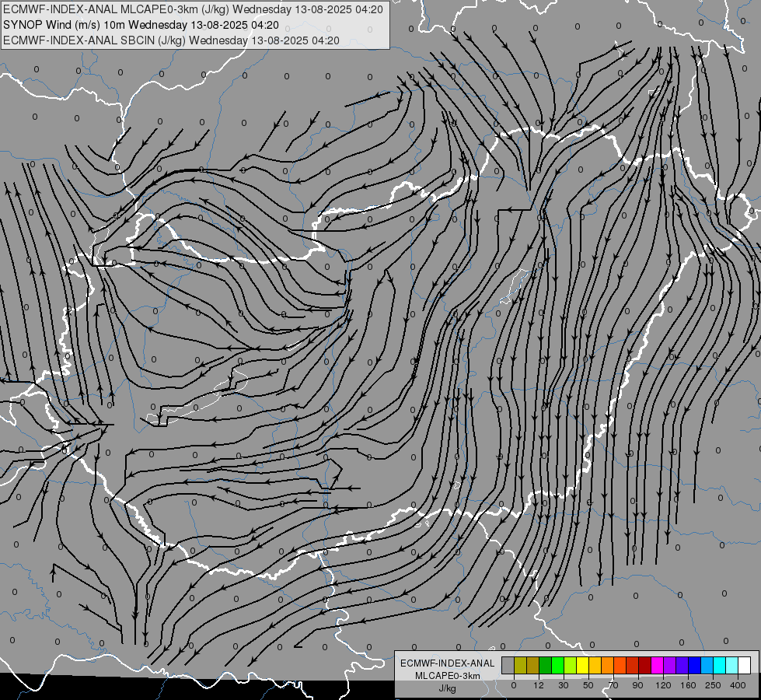
Task: Click the legend value '50'
Action: pyautogui.click(x=588, y=685)
